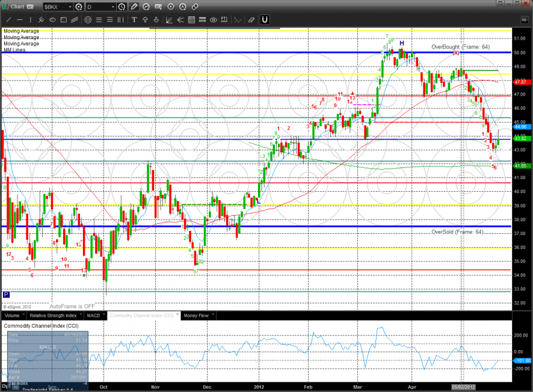Switch to the MACD tab
Viewport: 533px width, 392px height.
(93, 315)
